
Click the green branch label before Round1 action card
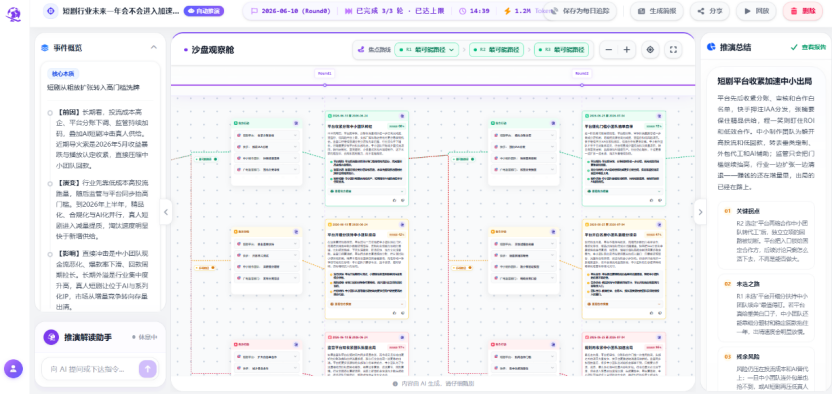[x=206, y=159]
